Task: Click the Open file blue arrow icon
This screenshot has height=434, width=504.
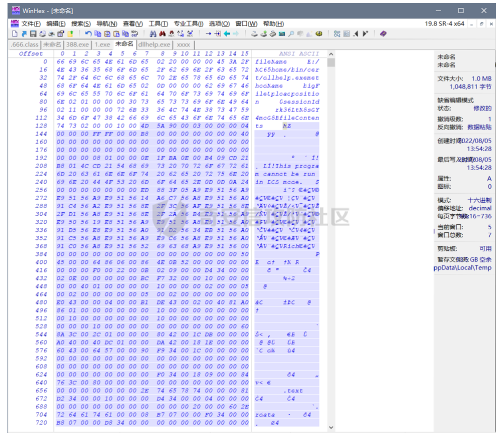Action: 24,34
